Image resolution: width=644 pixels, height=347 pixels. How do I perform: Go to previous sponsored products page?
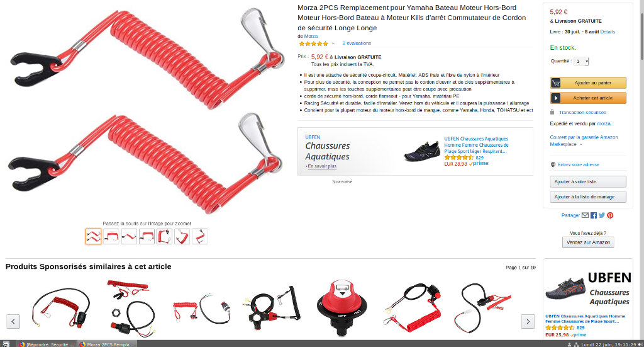(13, 322)
